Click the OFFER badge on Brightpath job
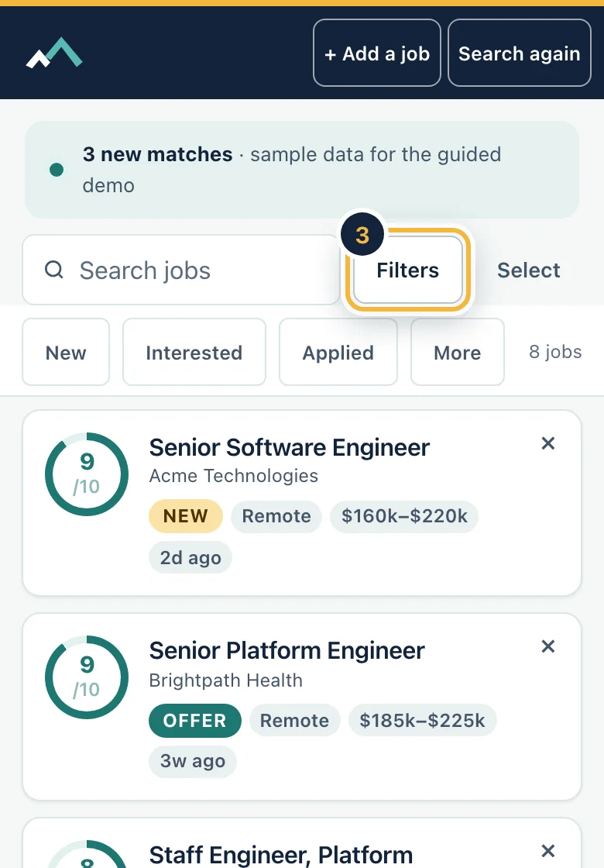This screenshot has height=868, width=604. pos(194,720)
